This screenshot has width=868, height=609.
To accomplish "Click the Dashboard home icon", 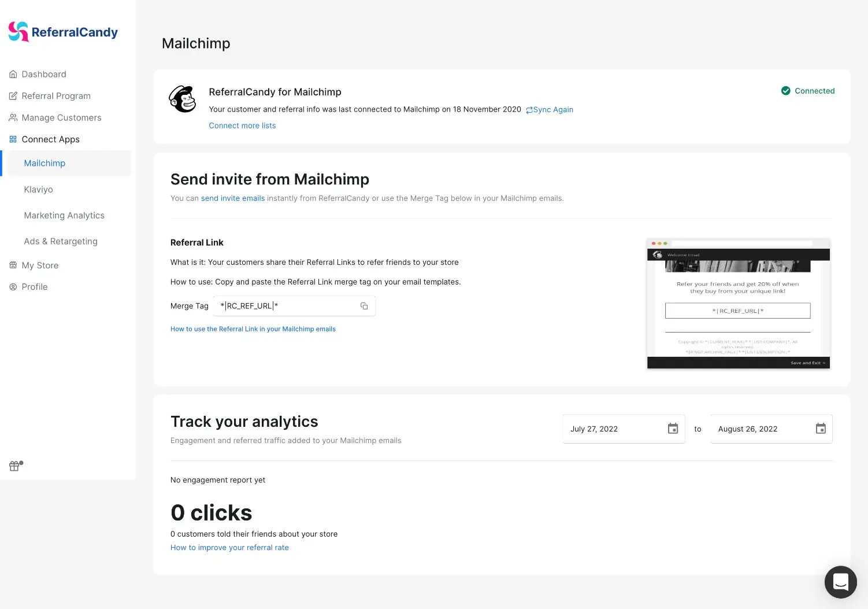I will [13, 74].
